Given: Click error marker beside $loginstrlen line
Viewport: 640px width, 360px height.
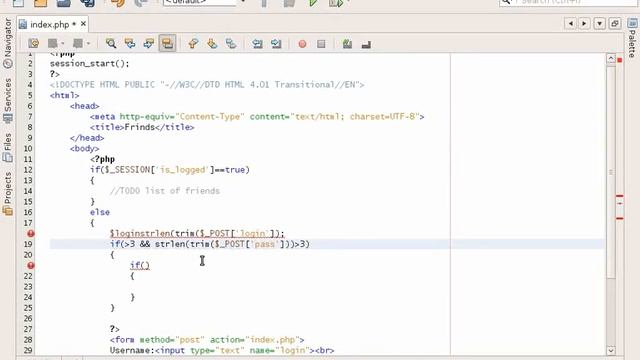Looking at the screenshot, I should (x=31, y=233).
